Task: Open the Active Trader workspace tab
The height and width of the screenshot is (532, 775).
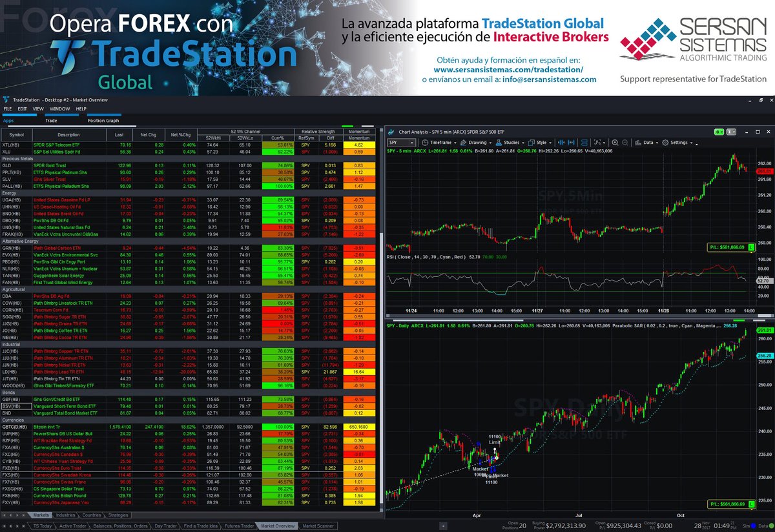Action: 72,526
